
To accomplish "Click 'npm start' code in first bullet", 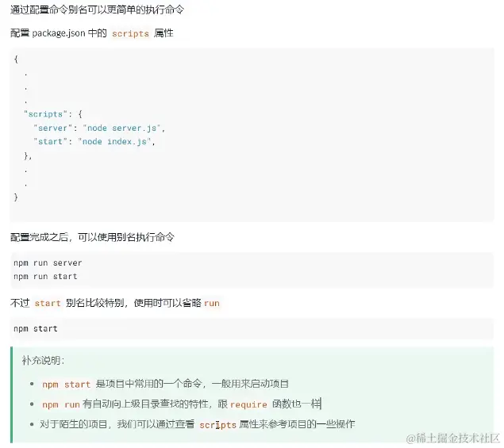I will pyautogui.click(x=66, y=385).
